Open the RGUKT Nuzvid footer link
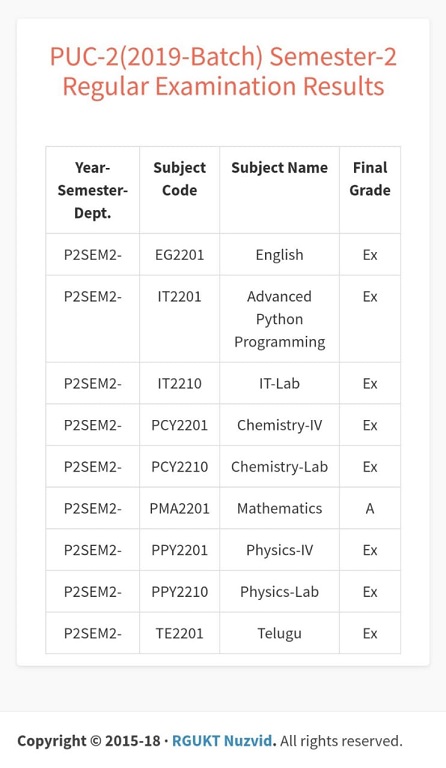The image size is (446, 768). tap(224, 740)
